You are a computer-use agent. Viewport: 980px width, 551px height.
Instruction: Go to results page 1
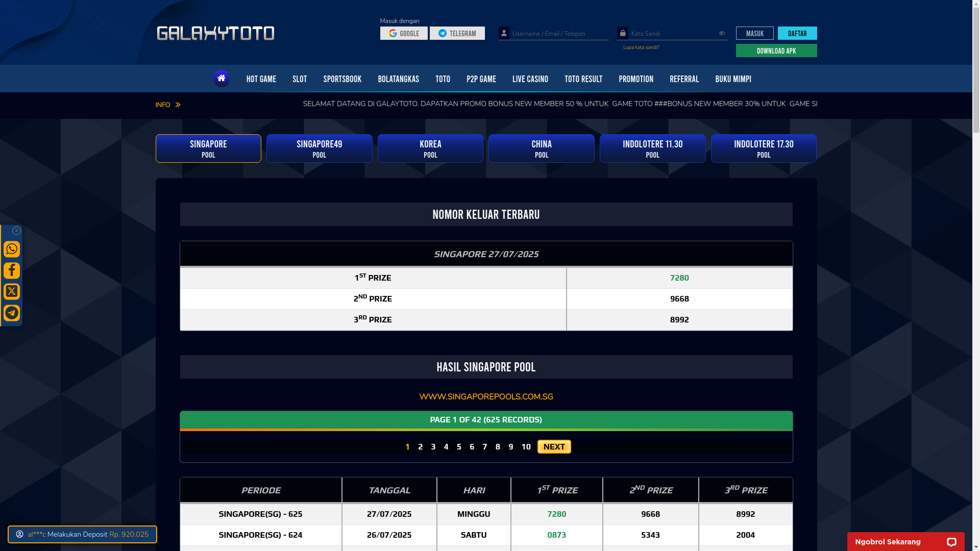(407, 446)
